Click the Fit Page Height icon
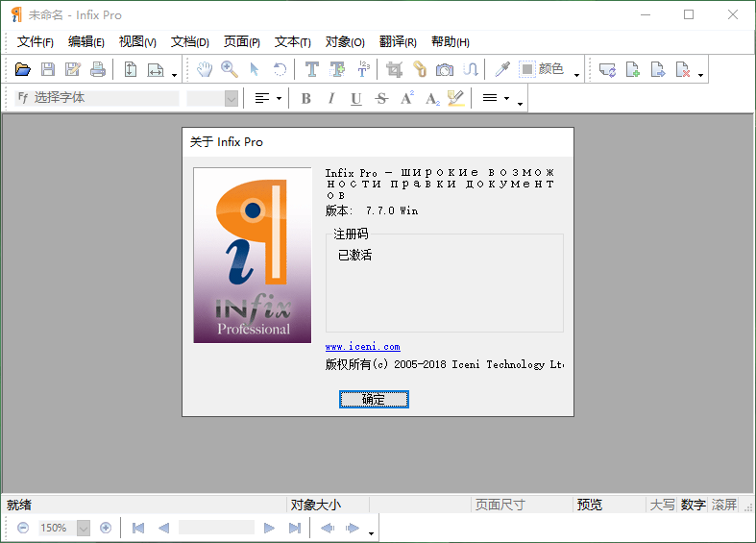Screen dimensions: 756x543 (x=131, y=69)
